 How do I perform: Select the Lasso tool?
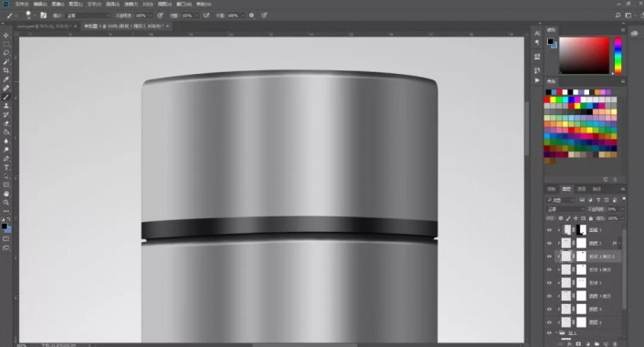(x=6, y=53)
